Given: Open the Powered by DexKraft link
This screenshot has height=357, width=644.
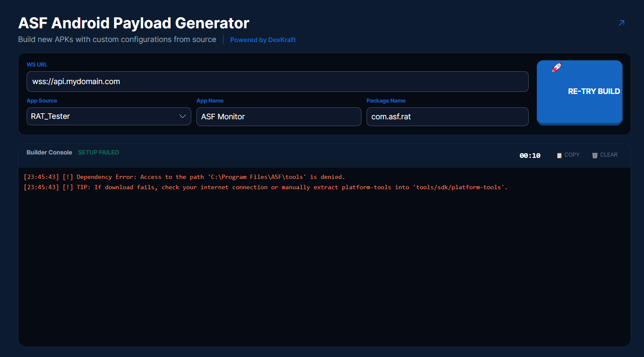Looking at the screenshot, I should pos(263,40).
